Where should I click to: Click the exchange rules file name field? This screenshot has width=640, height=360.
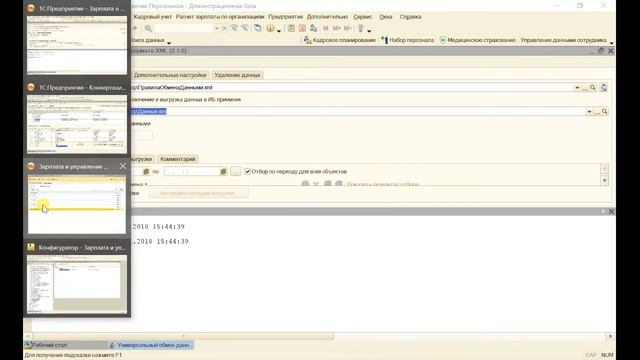pos(351,87)
